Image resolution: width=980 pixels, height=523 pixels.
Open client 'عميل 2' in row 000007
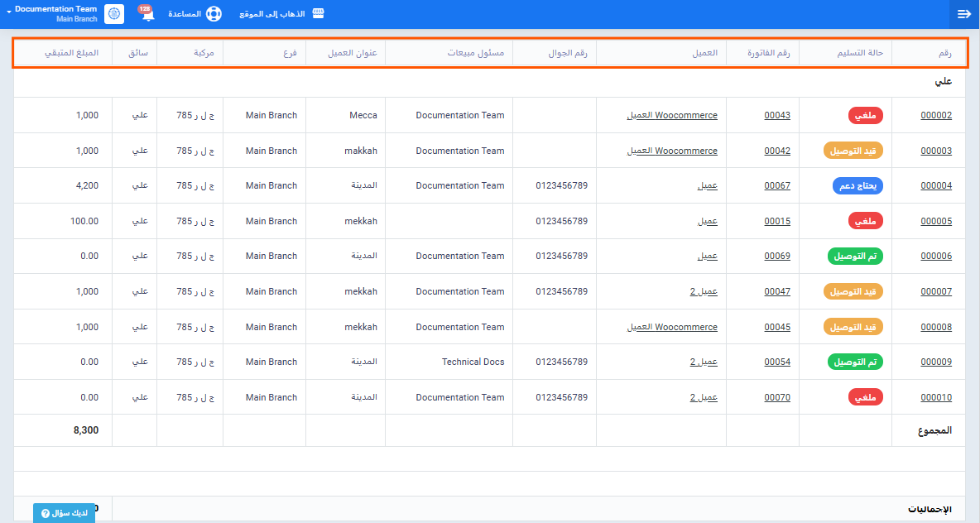pyautogui.click(x=704, y=292)
